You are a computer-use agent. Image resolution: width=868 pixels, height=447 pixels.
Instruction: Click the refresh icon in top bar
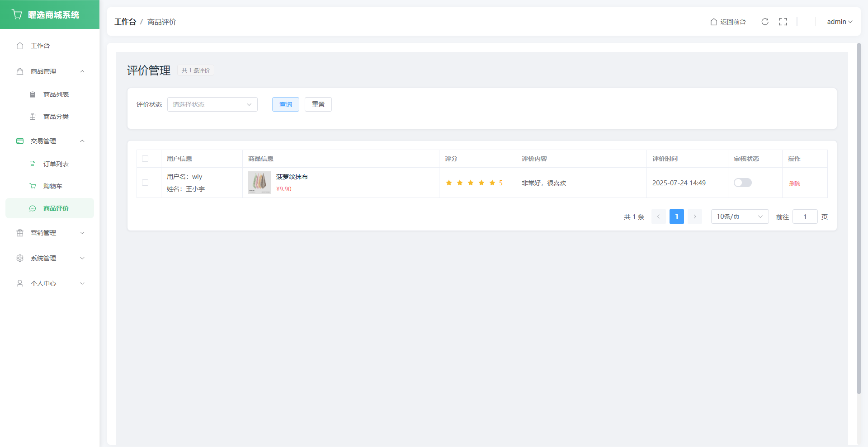pos(765,22)
